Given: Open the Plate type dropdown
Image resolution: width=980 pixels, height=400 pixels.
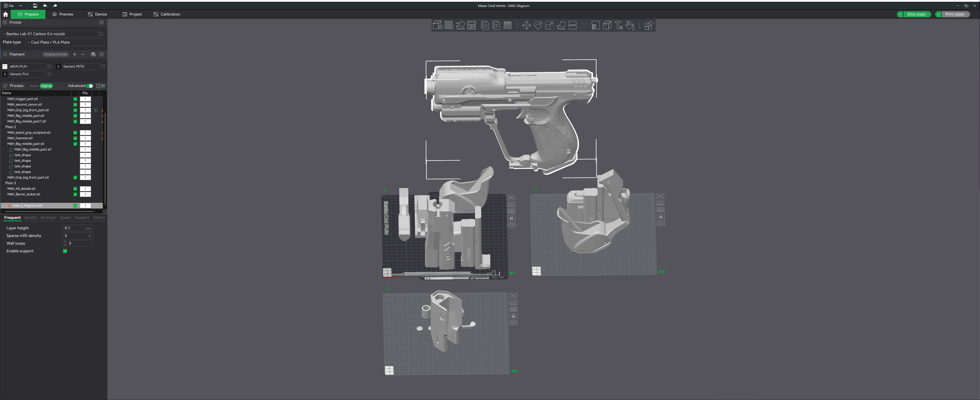Looking at the screenshot, I should pyautogui.click(x=65, y=42).
